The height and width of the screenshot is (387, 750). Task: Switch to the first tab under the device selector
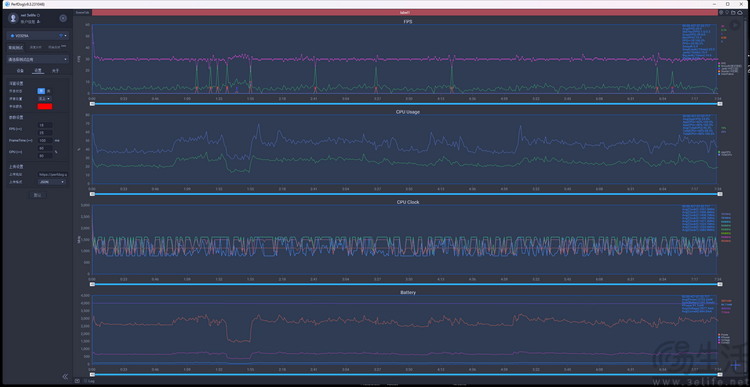tap(17, 47)
